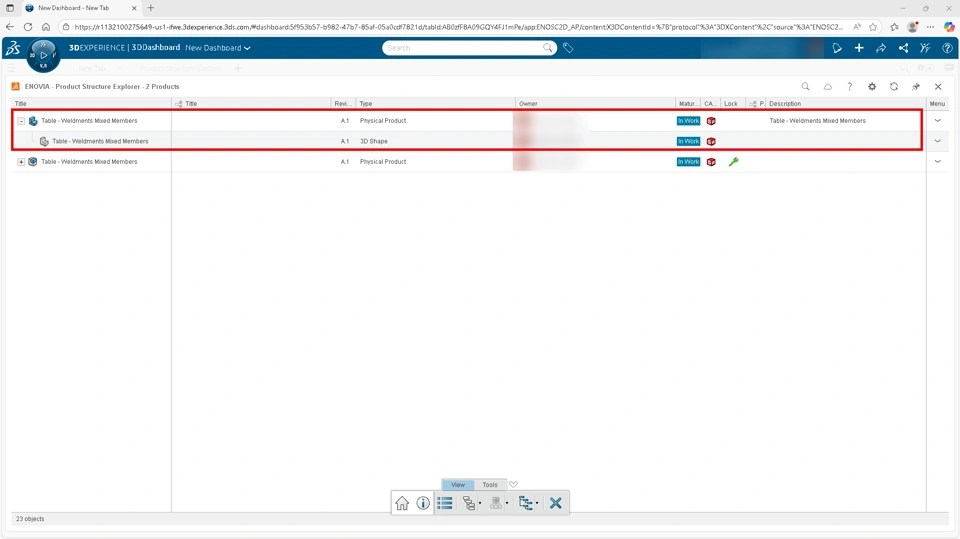Image resolution: width=960 pixels, height=539 pixels.
Task: Sort by the Type column header
Action: point(435,104)
